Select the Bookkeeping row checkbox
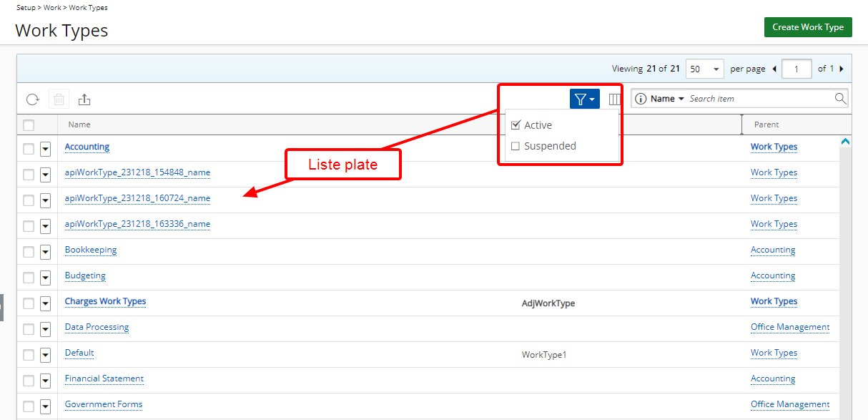 click(29, 250)
